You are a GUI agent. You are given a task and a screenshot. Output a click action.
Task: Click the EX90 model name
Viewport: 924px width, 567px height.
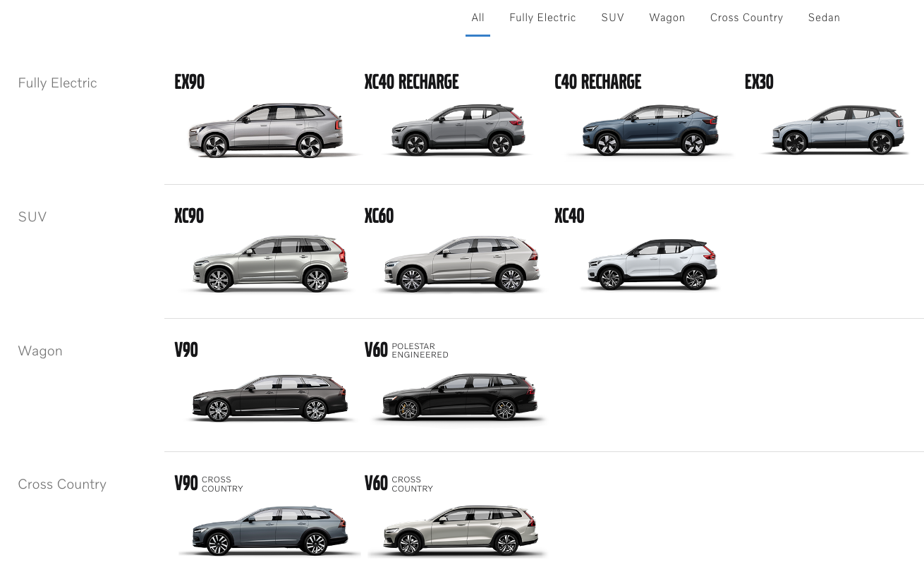tap(190, 83)
